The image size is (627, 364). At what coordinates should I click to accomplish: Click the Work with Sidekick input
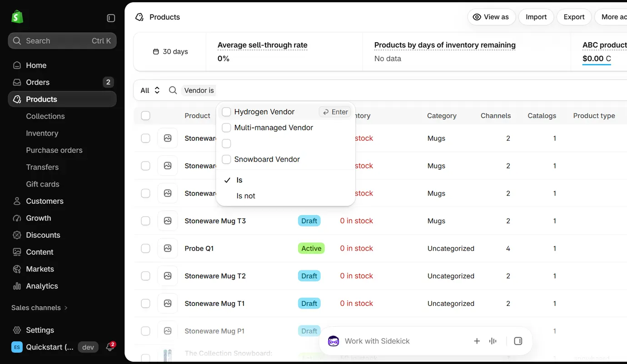377,341
